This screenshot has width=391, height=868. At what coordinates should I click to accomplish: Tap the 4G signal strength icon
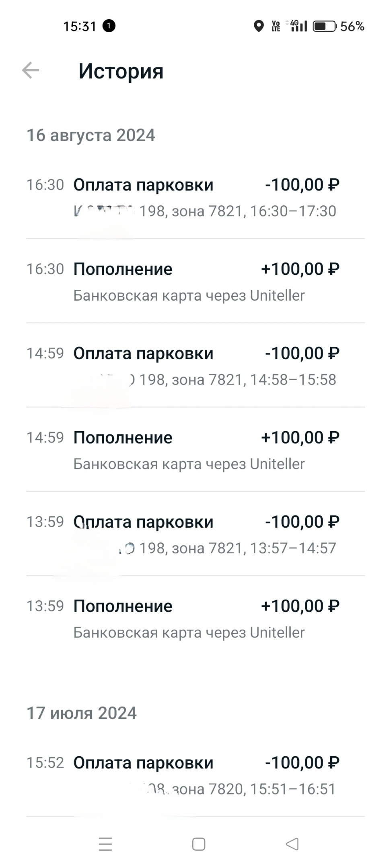(299, 26)
